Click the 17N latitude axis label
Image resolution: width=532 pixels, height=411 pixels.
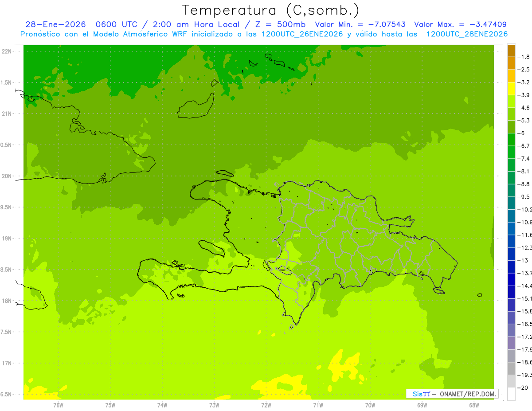click(x=8, y=363)
